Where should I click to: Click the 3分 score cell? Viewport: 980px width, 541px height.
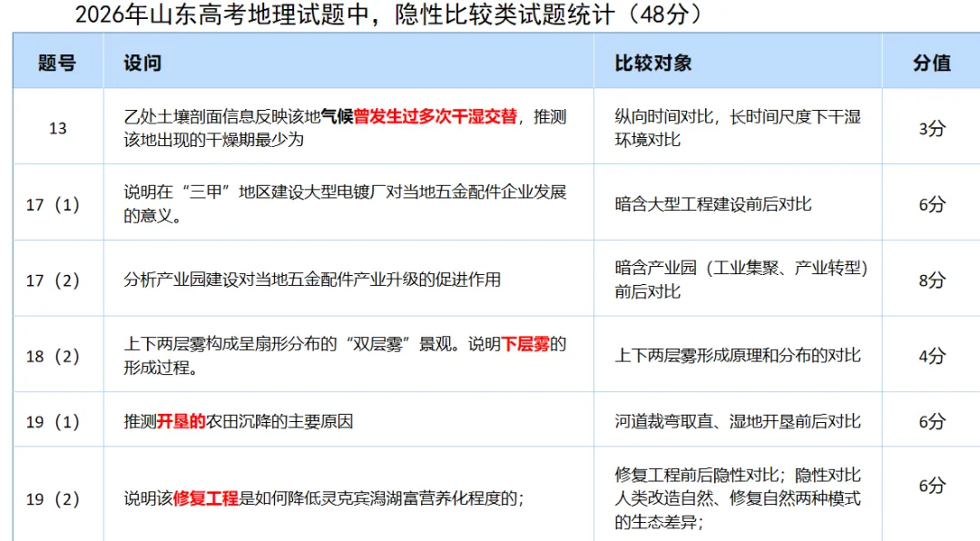pyautogui.click(x=932, y=128)
